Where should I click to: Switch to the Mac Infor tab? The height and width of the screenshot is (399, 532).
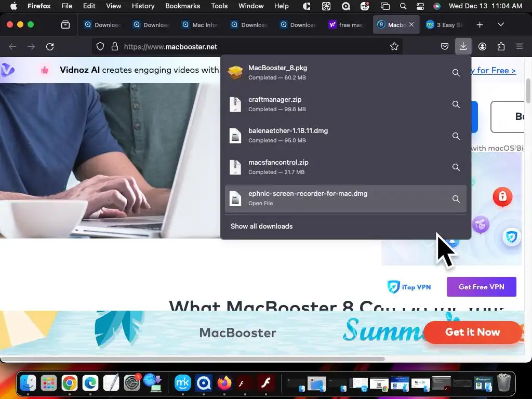(x=201, y=25)
